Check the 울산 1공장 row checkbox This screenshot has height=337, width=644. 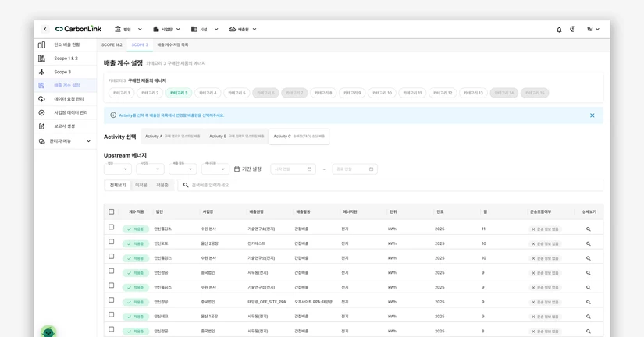(112, 315)
